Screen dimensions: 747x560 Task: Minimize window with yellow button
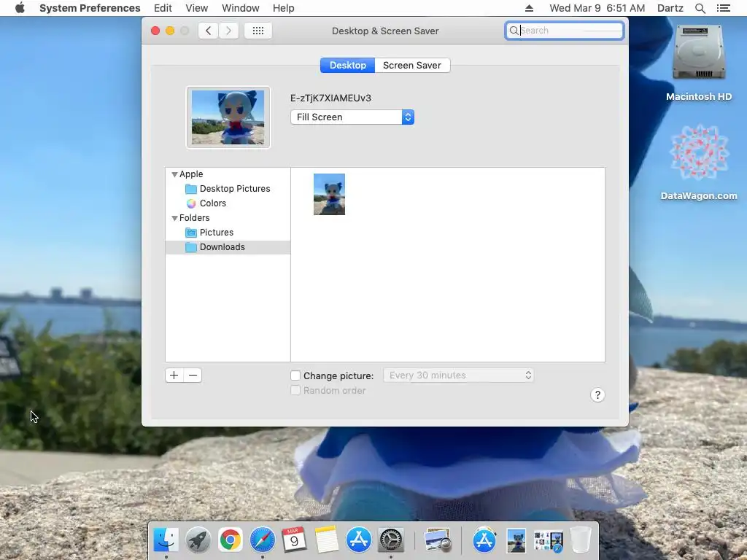170,31
